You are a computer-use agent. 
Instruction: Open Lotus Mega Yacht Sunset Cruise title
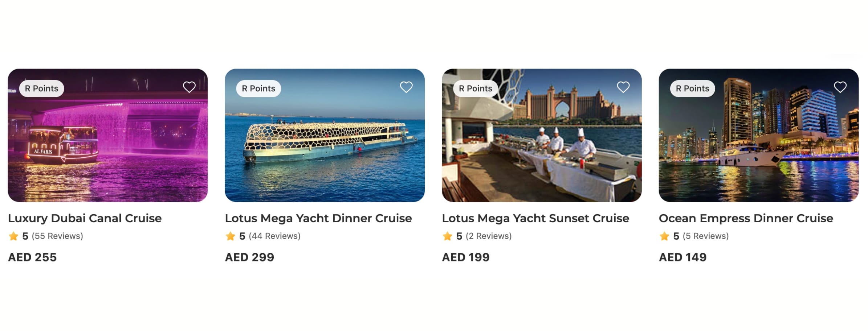(x=535, y=218)
